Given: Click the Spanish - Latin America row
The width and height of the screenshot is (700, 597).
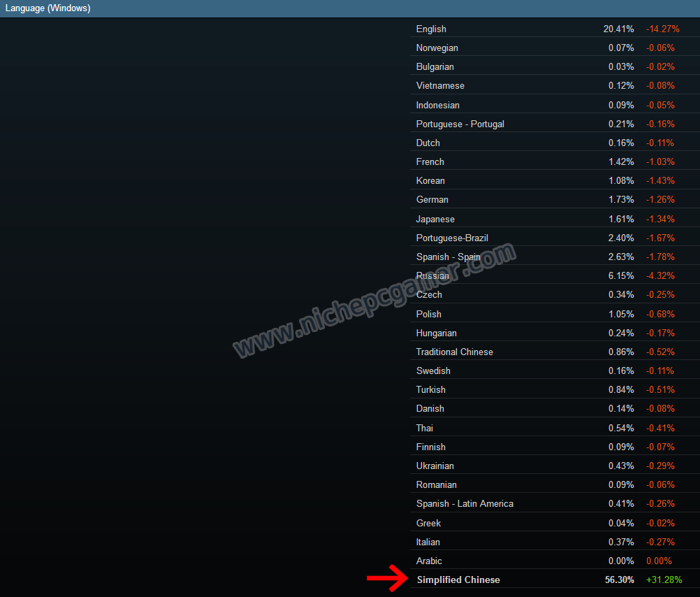Looking at the screenshot, I should coord(465,503).
